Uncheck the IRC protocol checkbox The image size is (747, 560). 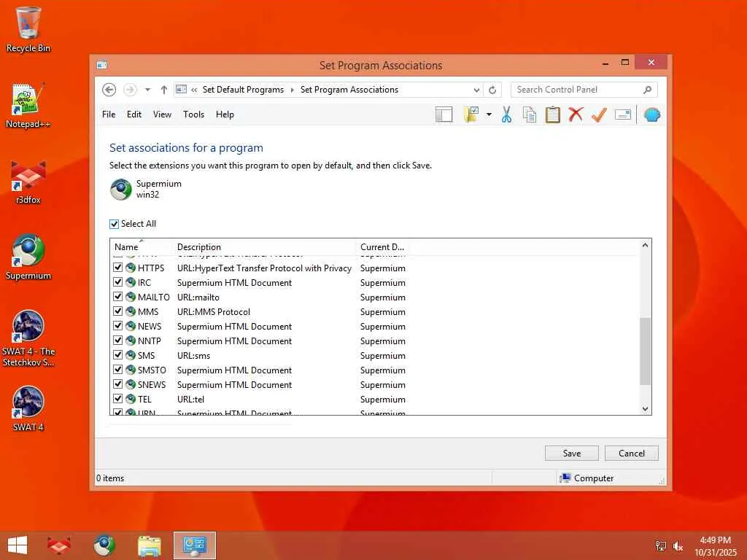click(117, 282)
